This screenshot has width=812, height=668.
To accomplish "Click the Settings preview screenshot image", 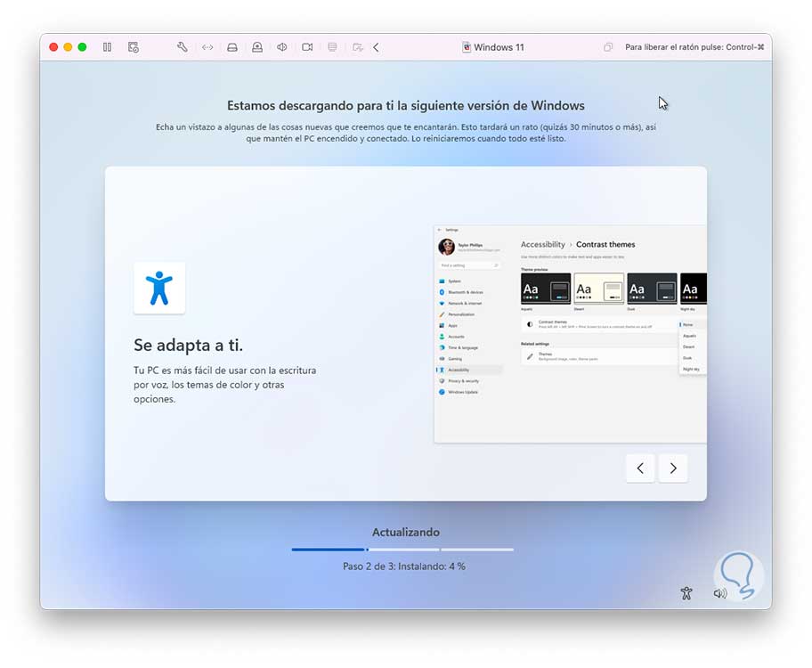I will pyautogui.click(x=570, y=334).
